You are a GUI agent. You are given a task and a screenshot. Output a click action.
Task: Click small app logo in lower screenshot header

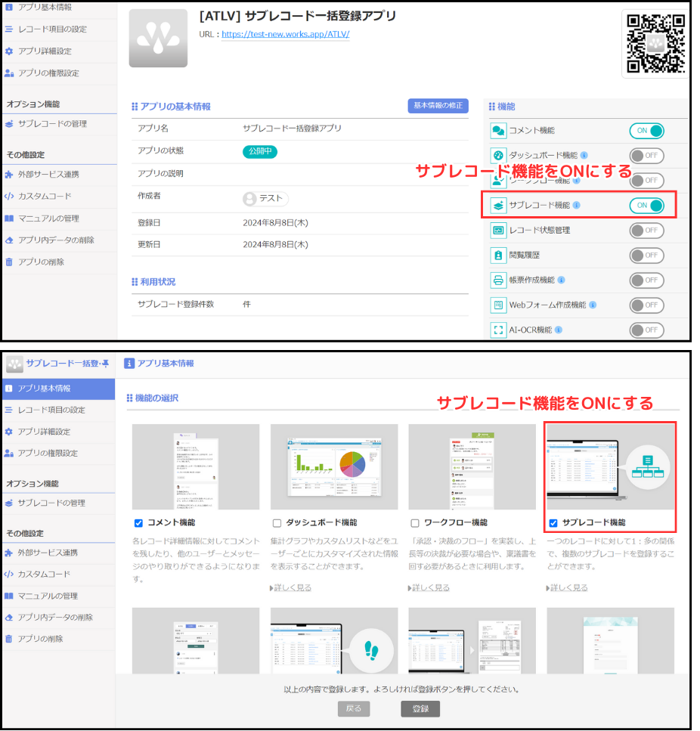click(x=14, y=364)
